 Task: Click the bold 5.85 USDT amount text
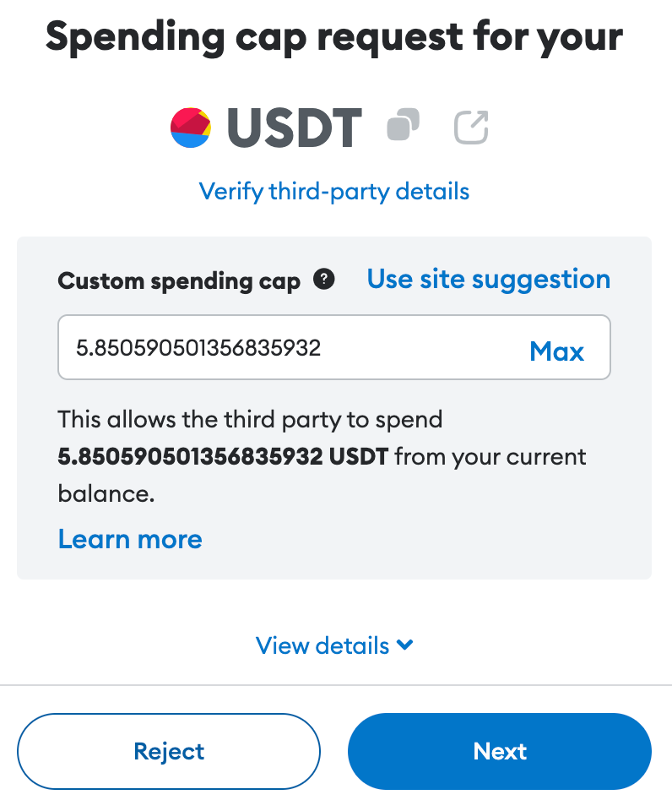click(223, 457)
